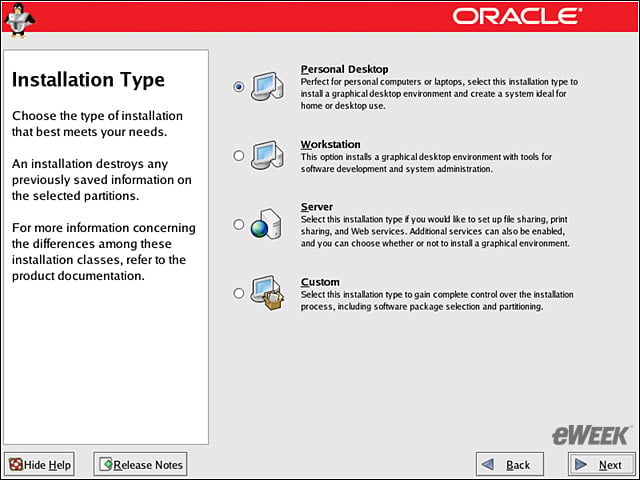The width and height of the screenshot is (640, 480).
Task: Select the Workstation radio button
Action: click(x=239, y=156)
